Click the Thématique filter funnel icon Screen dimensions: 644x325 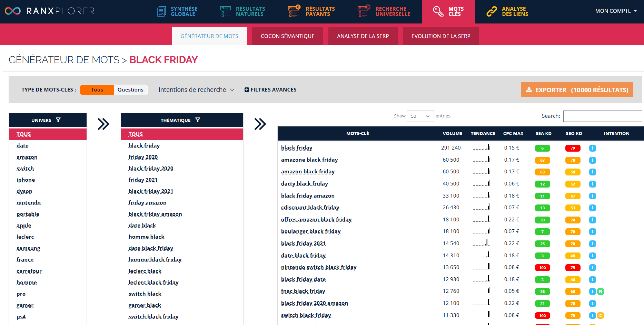198,120
